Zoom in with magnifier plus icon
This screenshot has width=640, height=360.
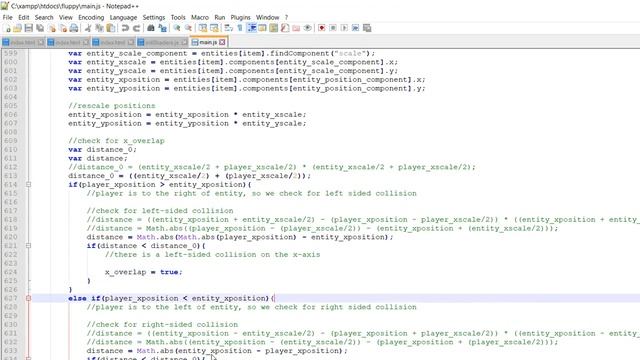click(x=177, y=28)
